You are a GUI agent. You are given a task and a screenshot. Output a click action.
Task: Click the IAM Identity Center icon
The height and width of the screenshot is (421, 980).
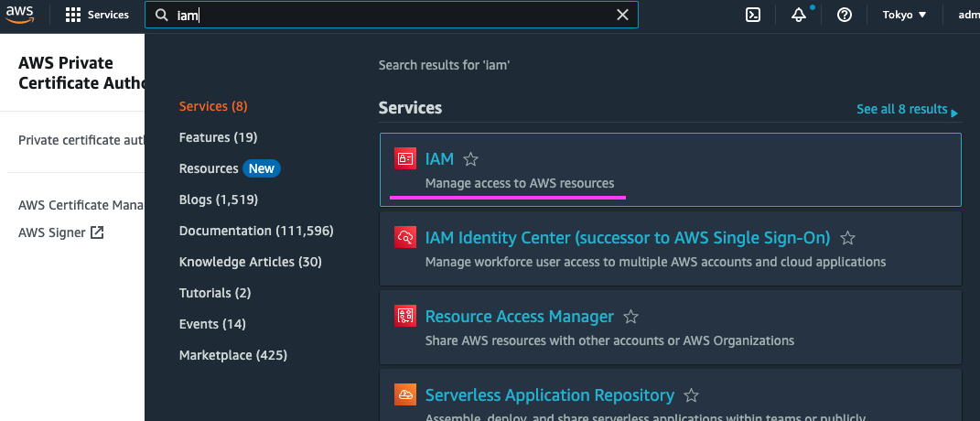(405, 238)
